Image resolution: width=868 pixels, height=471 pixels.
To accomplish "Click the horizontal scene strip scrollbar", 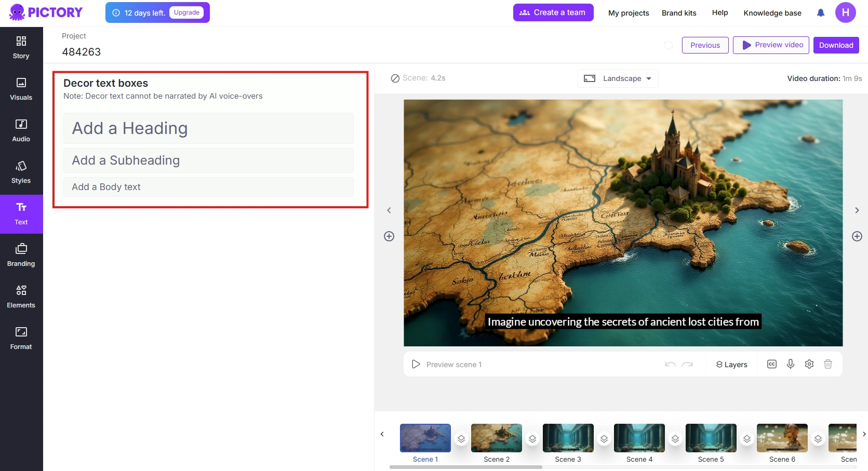I will (466, 467).
